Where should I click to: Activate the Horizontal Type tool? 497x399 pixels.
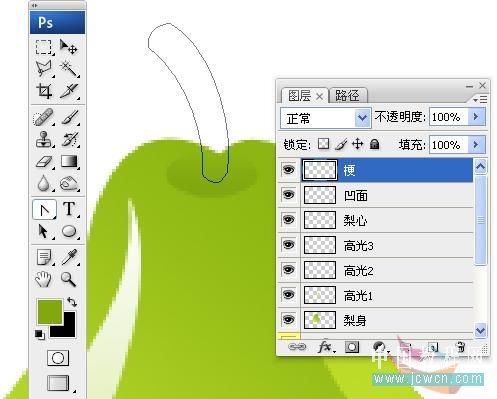click(69, 209)
